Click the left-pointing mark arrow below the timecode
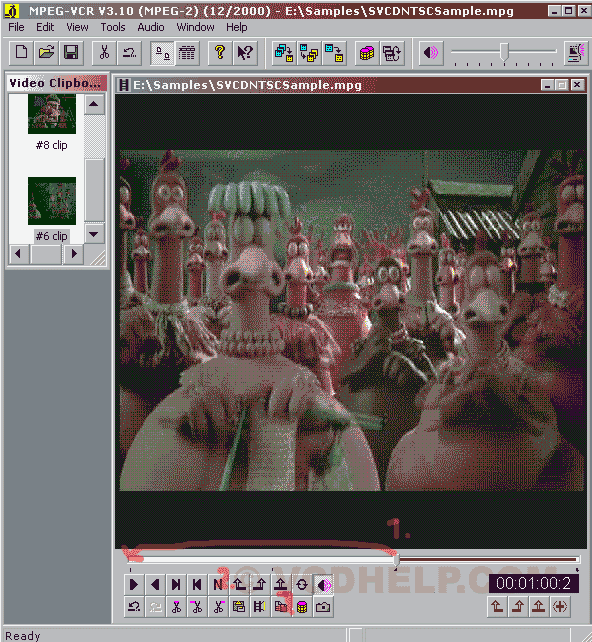 pyautogui.click(x=497, y=606)
